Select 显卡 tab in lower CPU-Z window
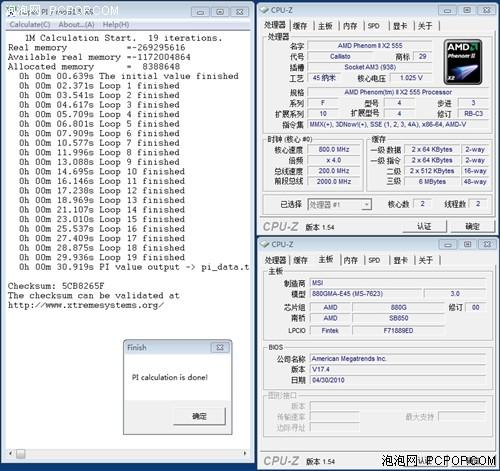This screenshot has height=471, width=500. click(x=400, y=260)
